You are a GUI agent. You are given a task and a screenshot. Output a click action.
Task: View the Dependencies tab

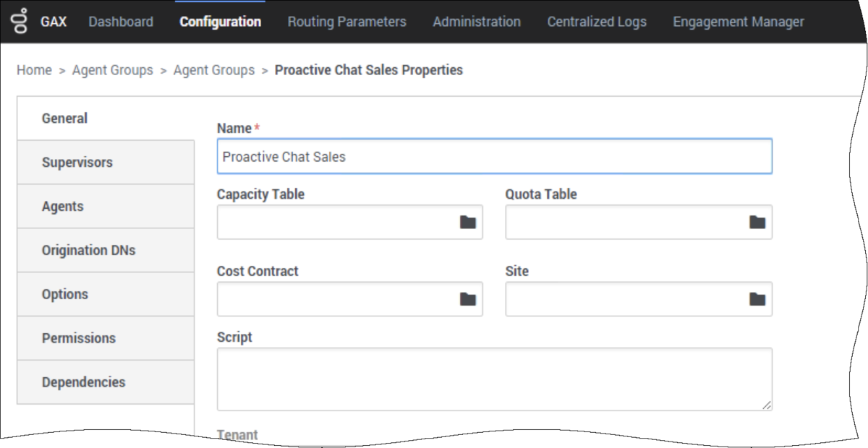pyautogui.click(x=106, y=383)
